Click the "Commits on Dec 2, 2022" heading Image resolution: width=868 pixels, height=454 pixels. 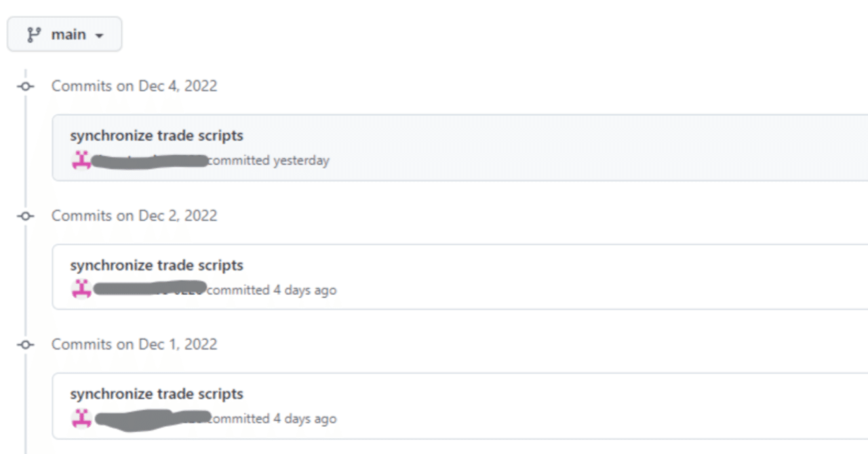point(134,215)
